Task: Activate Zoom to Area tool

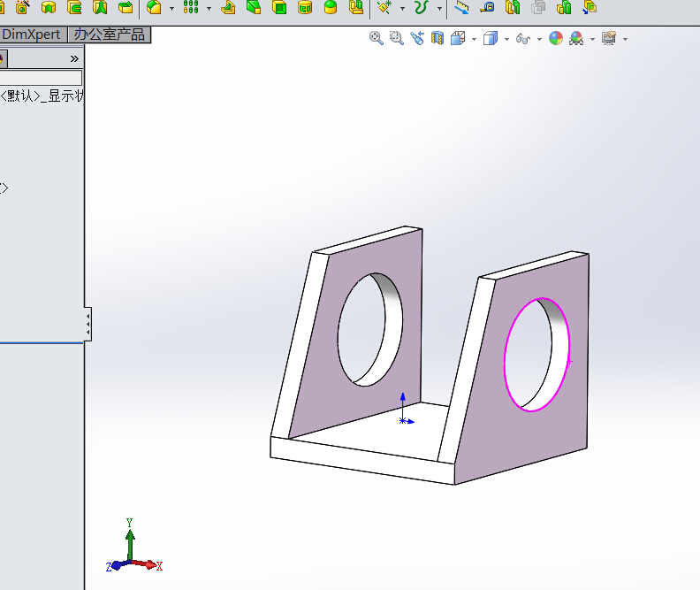Action: (397, 38)
